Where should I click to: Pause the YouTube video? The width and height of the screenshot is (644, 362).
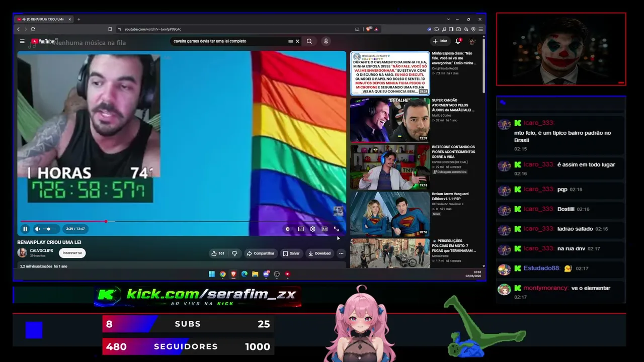[x=25, y=229]
